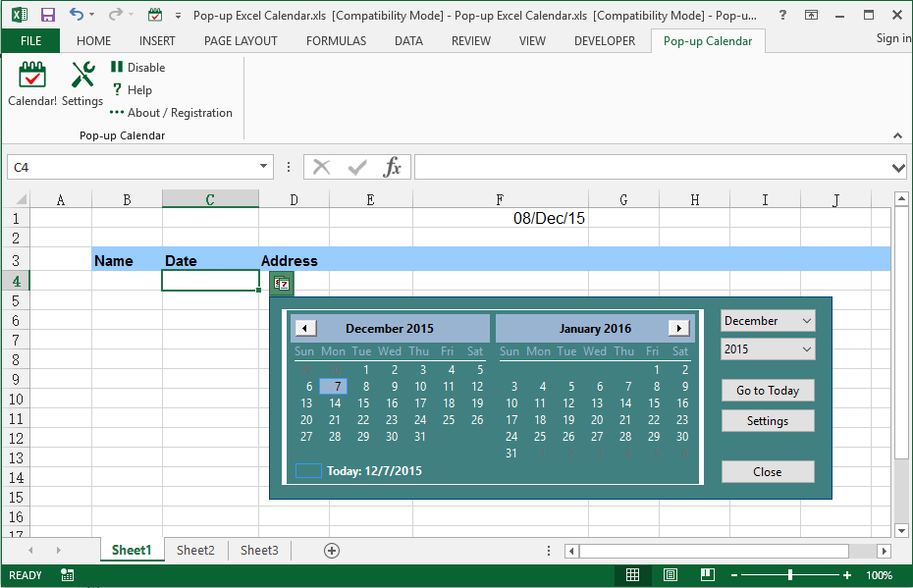This screenshot has height=588, width=913.
Task: Open Settings from calendar popup
Action: tap(768, 421)
